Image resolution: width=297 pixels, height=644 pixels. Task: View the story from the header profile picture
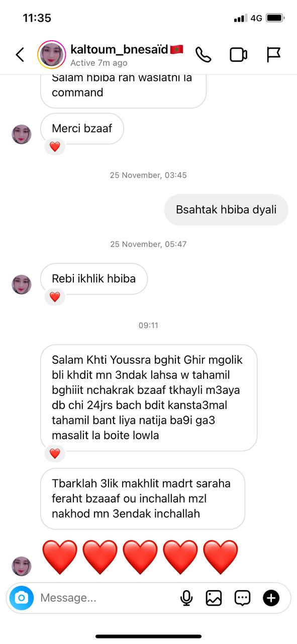tap(52, 54)
